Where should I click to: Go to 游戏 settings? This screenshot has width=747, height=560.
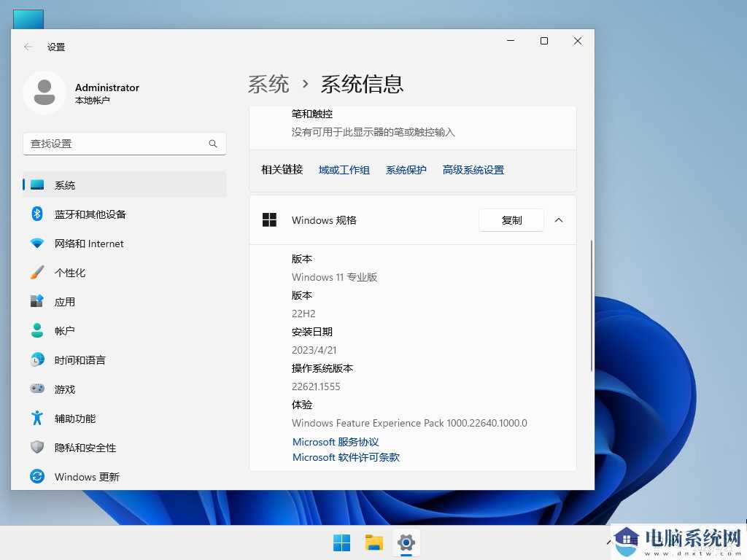click(124, 389)
